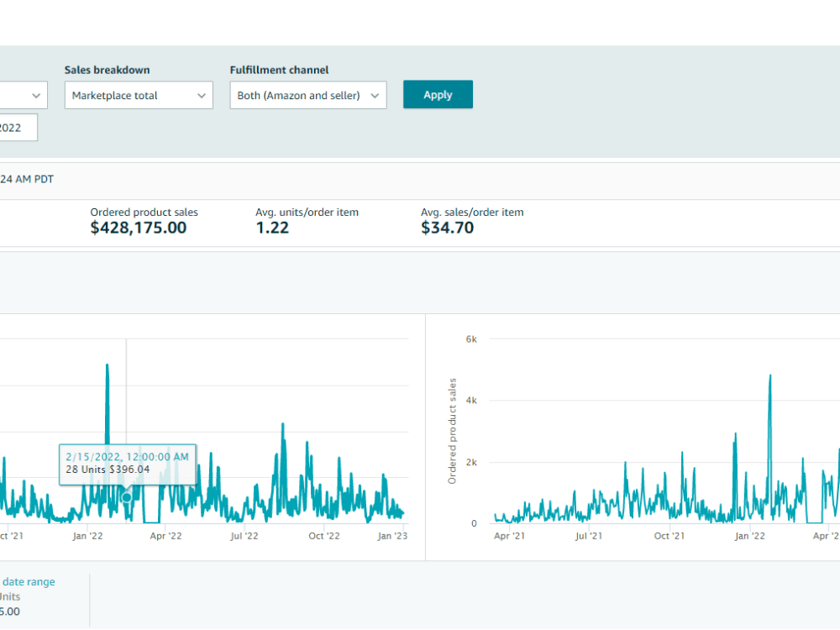Click the Avg. sales/order item value $34.70
Viewport: 840px width, 630px height.
(448, 228)
